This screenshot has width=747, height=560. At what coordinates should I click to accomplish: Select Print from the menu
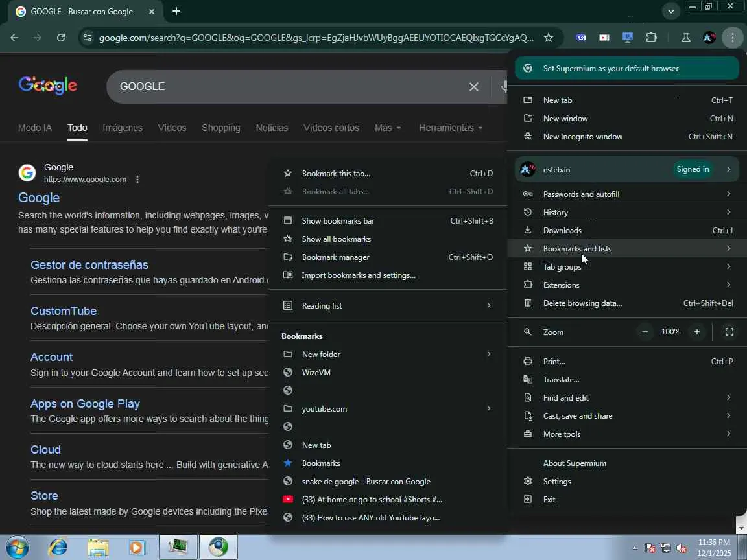pyautogui.click(x=628, y=362)
